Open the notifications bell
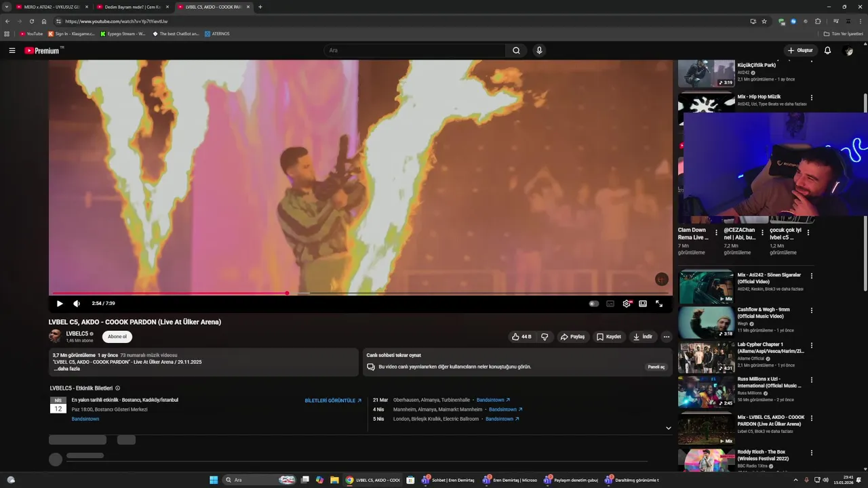868x488 pixels. 827,50
